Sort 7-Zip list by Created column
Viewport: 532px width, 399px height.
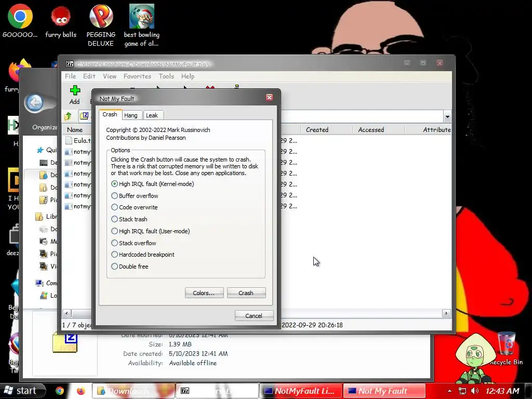point(326,129)
